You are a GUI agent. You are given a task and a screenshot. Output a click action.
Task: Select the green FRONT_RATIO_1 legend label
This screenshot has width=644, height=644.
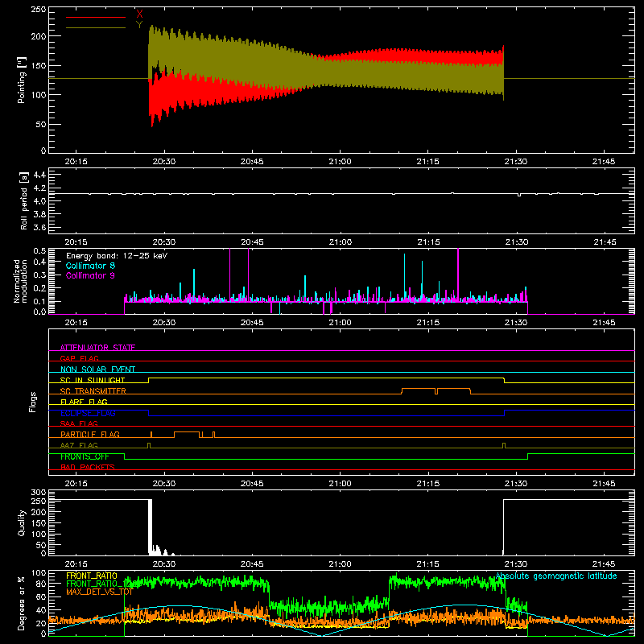[x=100, y=584]
